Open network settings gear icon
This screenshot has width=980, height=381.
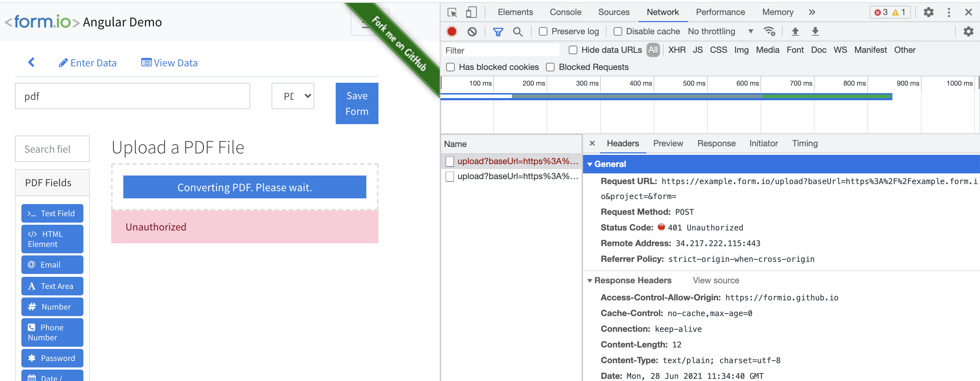(x=968, y=31)
